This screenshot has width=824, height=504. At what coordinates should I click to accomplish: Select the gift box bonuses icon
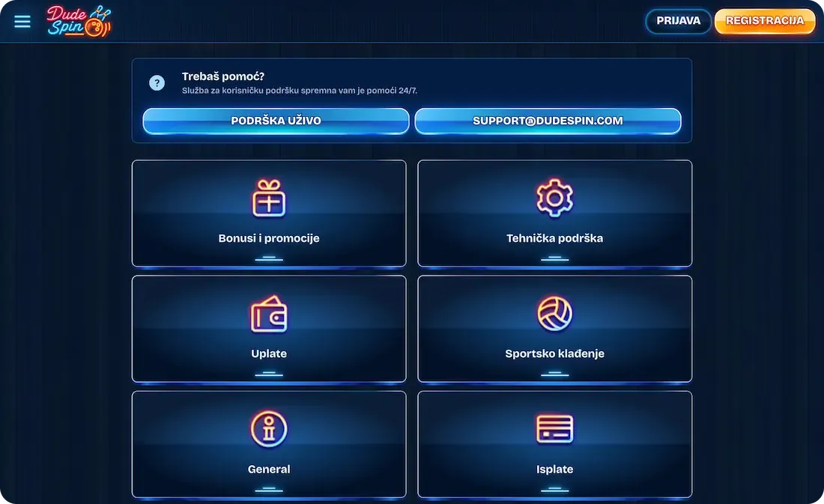click(268, 198)
